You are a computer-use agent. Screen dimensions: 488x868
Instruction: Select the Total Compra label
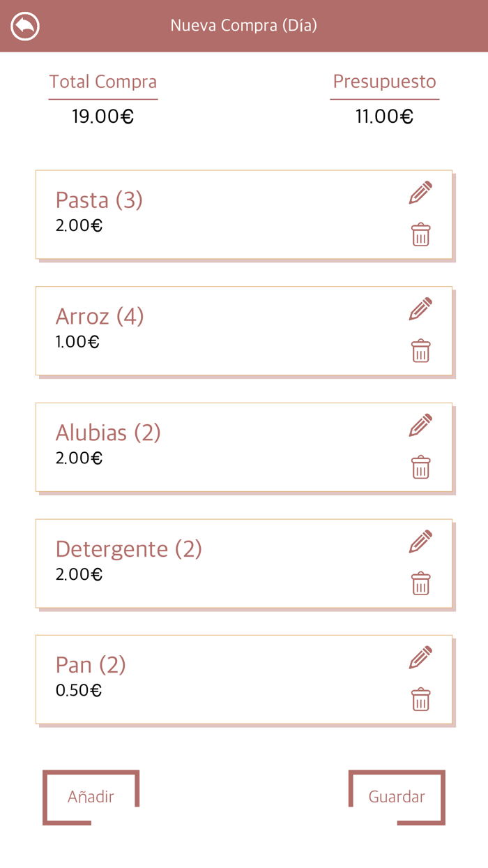(x=102, y=82)
